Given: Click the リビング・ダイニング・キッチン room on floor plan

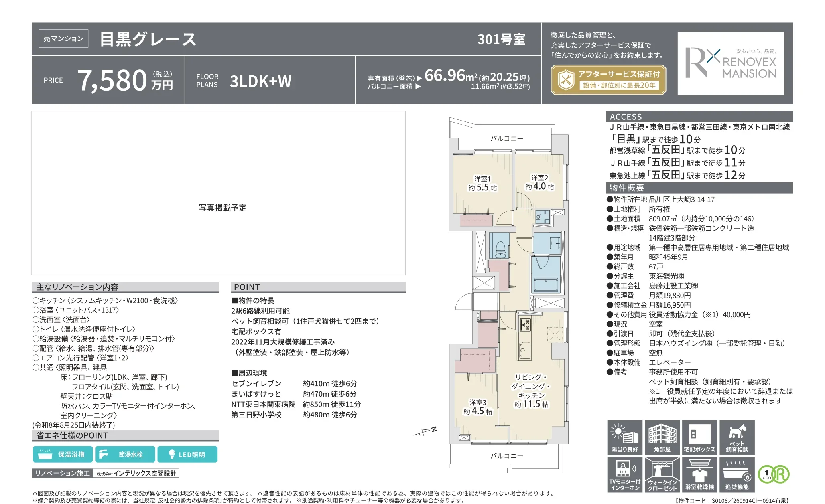Looking at the screenshot, I should tap(532, 391).
